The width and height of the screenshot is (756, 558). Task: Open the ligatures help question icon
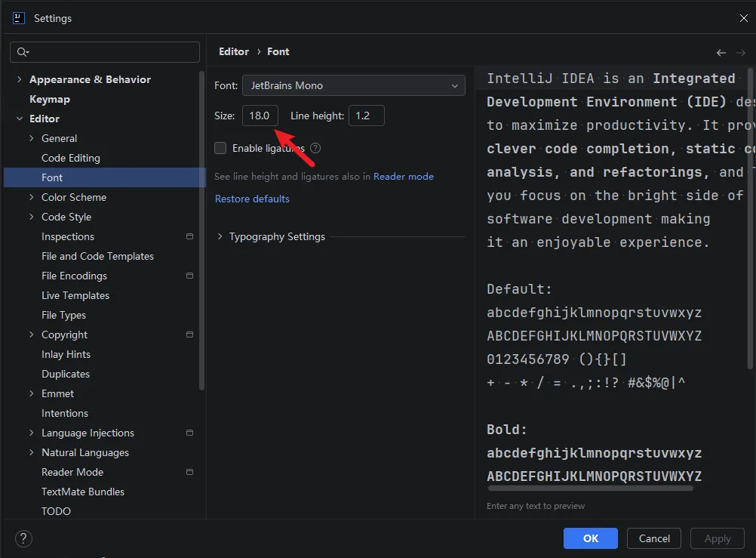coord(315,148)
